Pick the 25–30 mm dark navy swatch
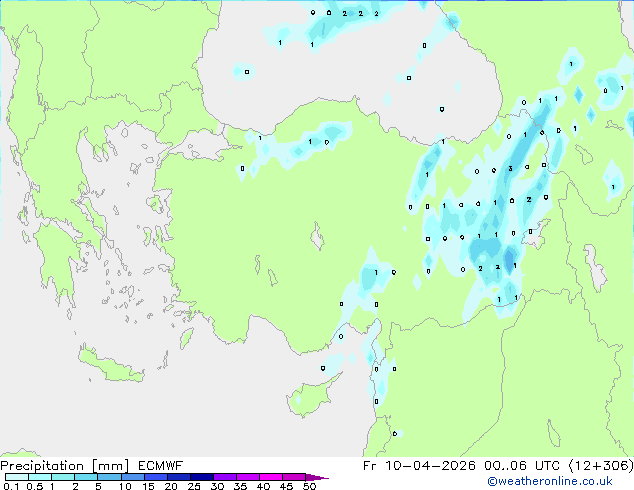This screenshot has height=490, width=634. pos(202,477)
